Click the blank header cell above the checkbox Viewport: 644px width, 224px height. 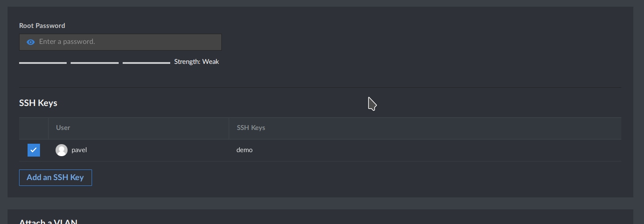coord(34,128)
